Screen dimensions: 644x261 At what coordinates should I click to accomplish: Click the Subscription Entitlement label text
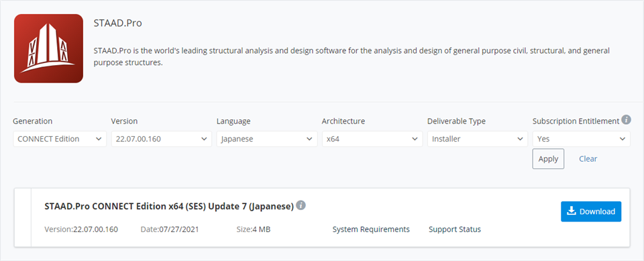point(576,121)
